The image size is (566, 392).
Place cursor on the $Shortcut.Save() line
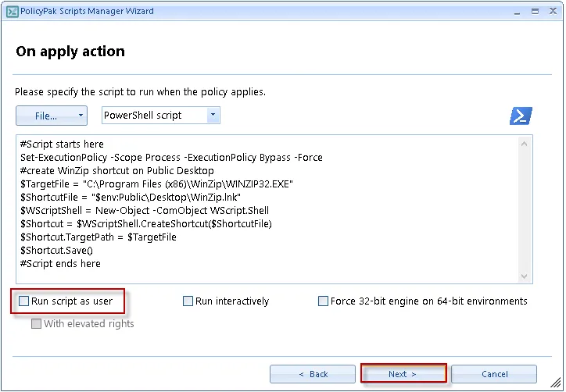(x=56, y=251)
